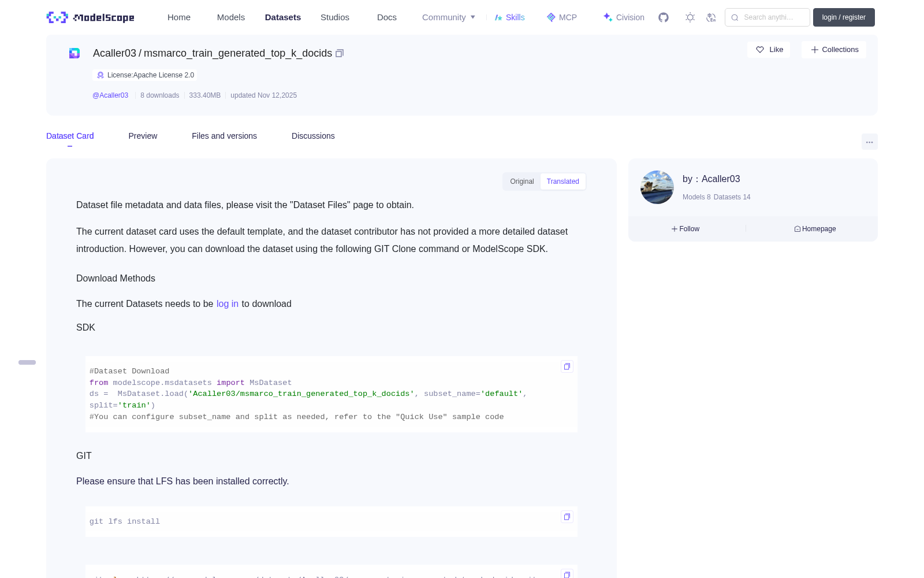Open the log in link
Image resolution: width=924 pixels, height=578 pixels.
click(228, 304)
